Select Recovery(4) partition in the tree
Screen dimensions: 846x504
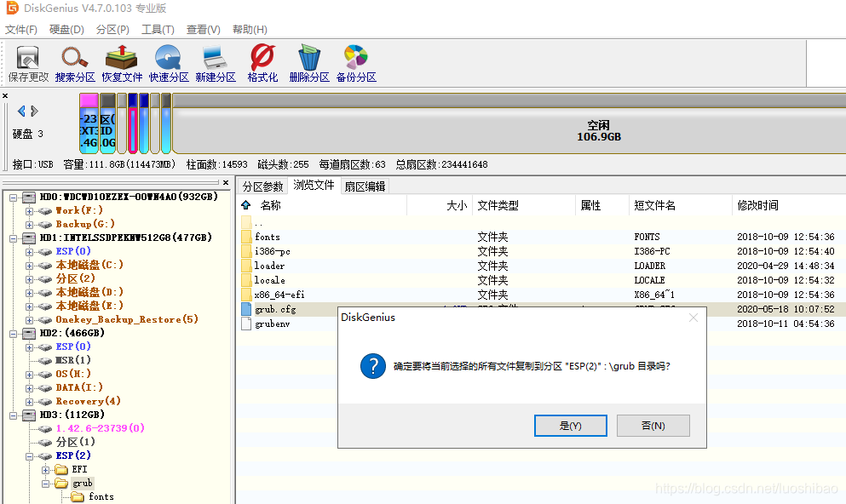[x=88, y=401]
